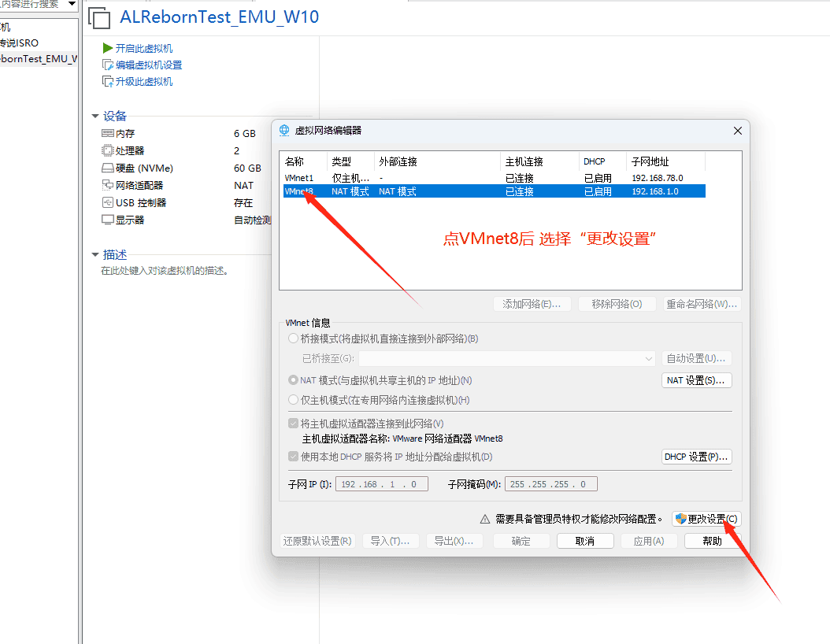
Task: Toggle the local DHCP service checkbox
Action: (x=294, y=457)
